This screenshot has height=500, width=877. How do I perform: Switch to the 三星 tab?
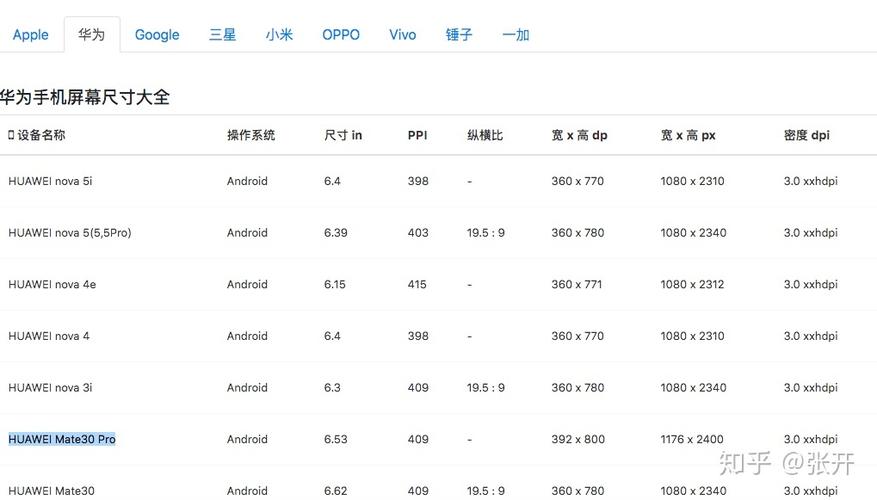222,35
